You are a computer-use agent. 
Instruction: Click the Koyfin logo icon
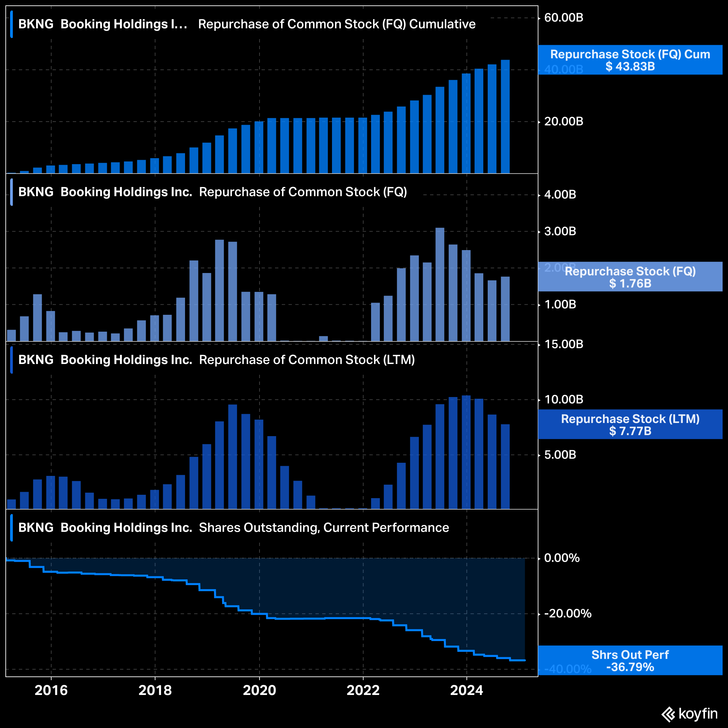(668, 714)
